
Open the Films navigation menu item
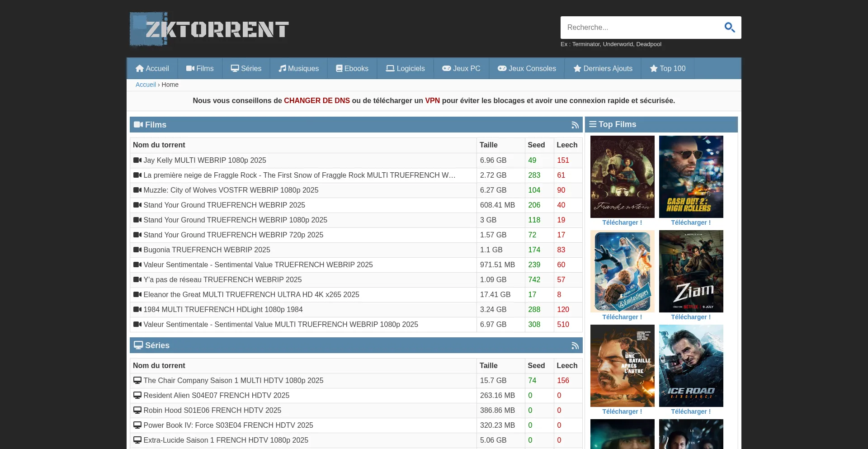(x=200, y=69)
